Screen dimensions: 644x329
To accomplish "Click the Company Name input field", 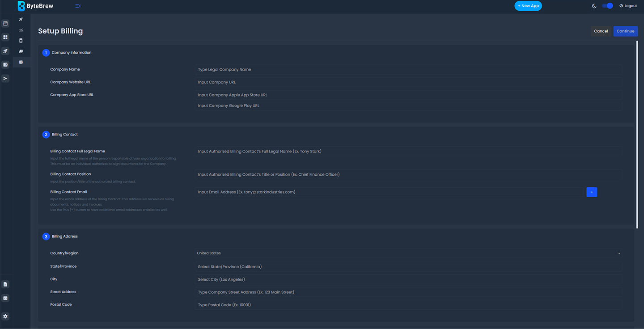I will tap(408, 70).
